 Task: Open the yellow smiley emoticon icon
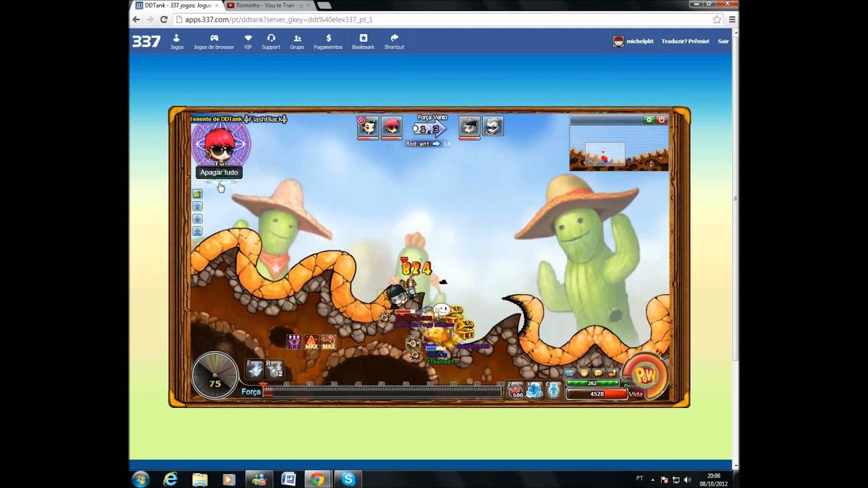(584, 373)
